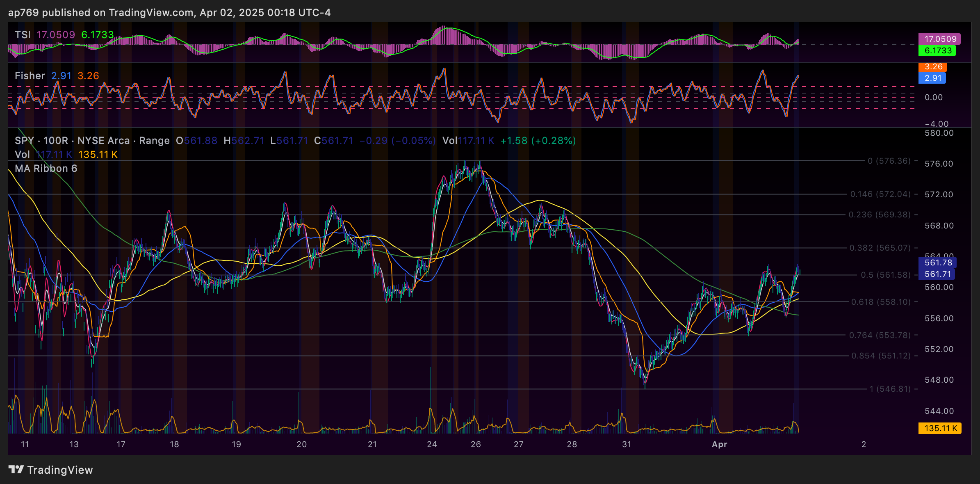Click the Fib 0.236 (569.38) level label
This screenshot has height=484, width=980.
(x=880, y=215)
